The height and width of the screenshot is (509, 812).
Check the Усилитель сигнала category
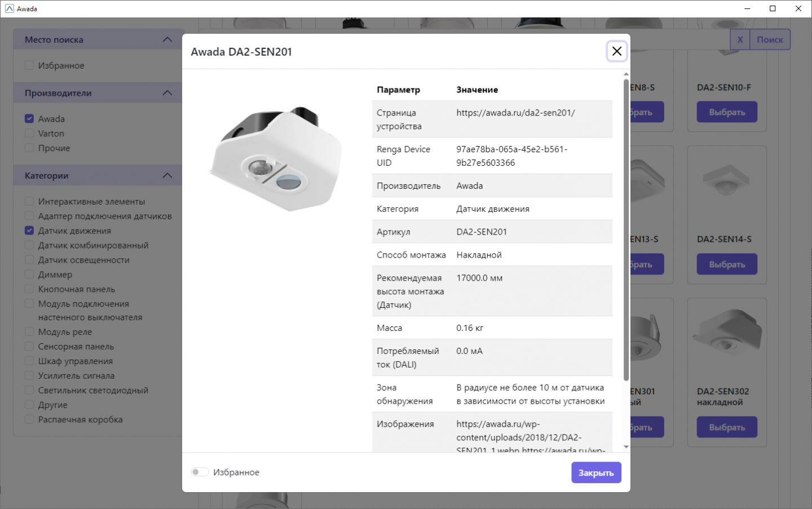click(x=29, y=375)
